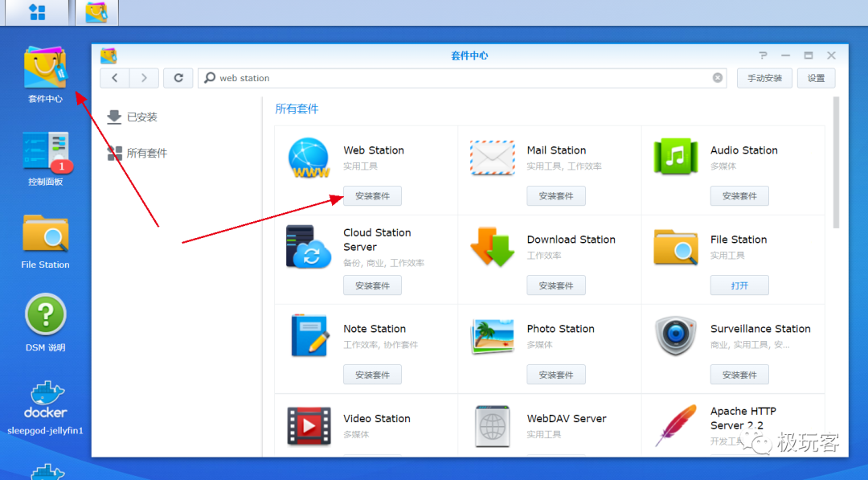868x480 pixels.
Task: Click the vertical scrollbar of package list
Action: (836, 162)
